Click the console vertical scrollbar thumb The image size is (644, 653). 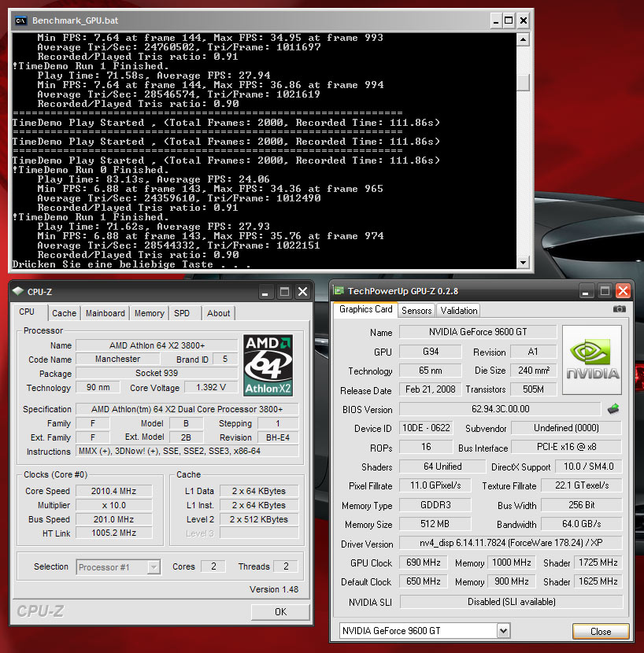tap(523, 82)
